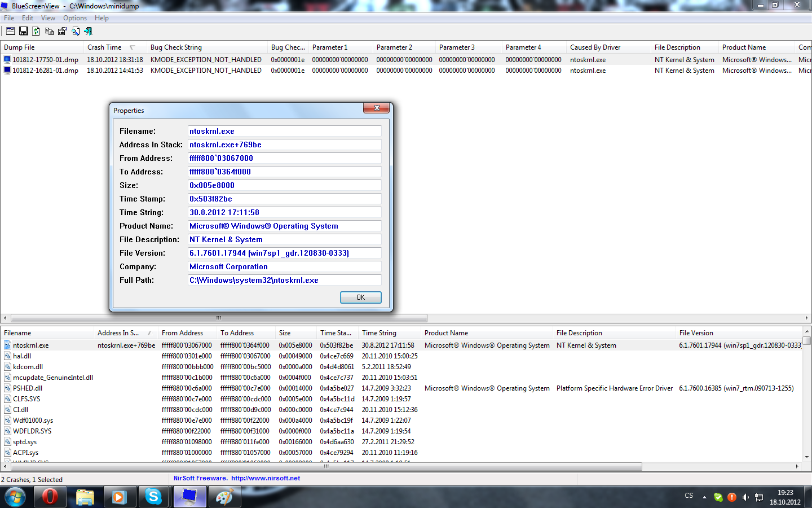
Task: Sort by Bug Check String column header
Action: coord(208,47)
